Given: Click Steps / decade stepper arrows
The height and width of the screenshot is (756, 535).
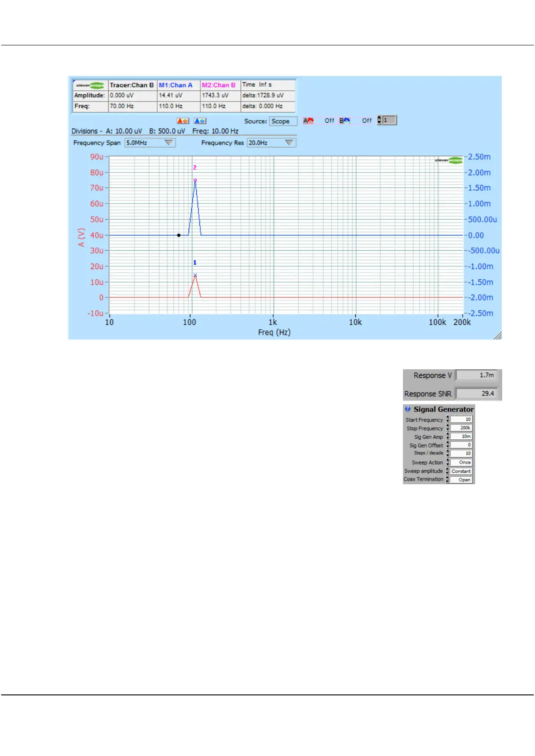Looking at the screenshot, I should 447,453.
